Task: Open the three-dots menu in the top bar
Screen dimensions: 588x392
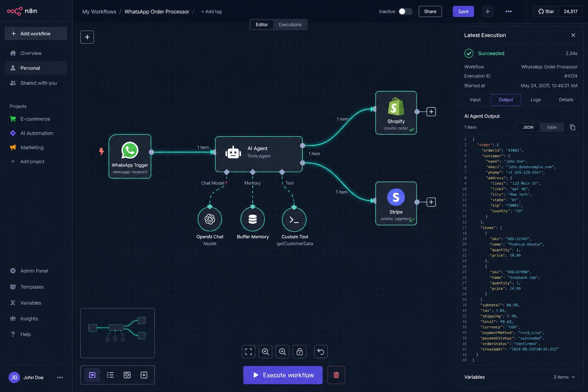Action: click(x=508, y=11)
